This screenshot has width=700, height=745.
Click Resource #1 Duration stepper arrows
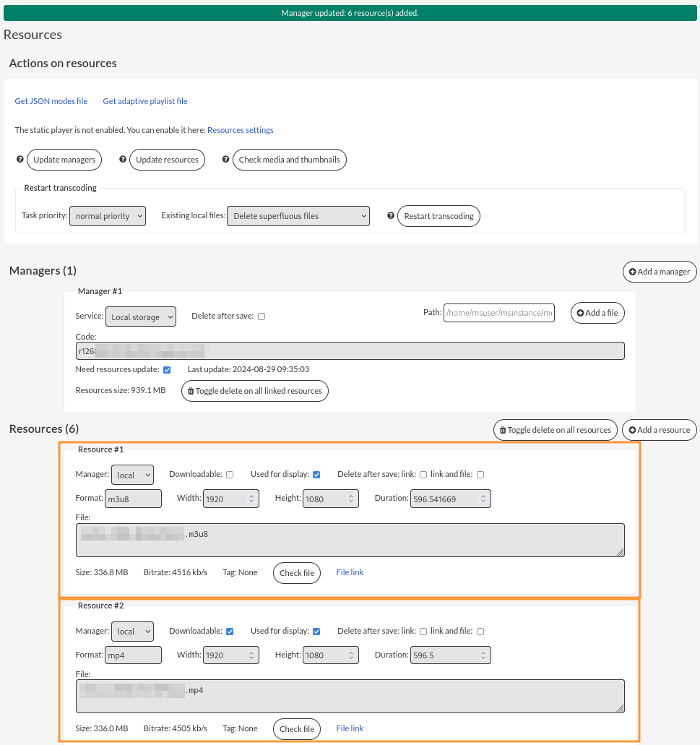click(483, 499)
